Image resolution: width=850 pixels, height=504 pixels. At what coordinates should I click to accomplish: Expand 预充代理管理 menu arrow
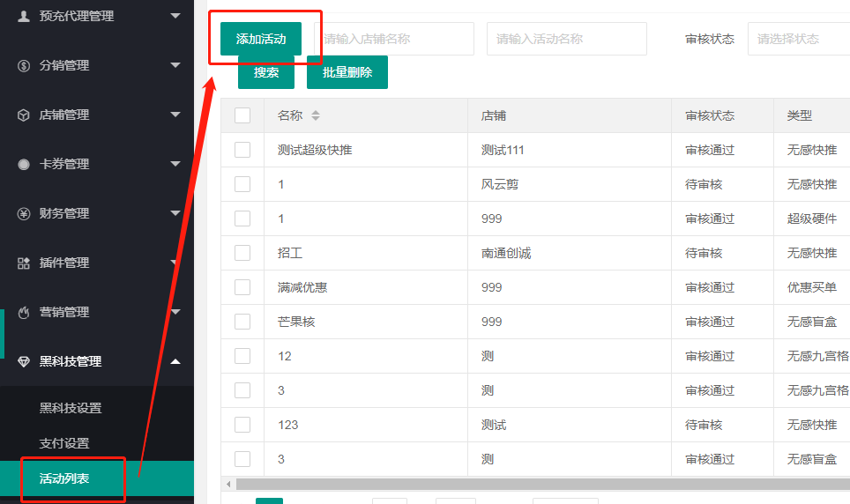coord(175,16)
